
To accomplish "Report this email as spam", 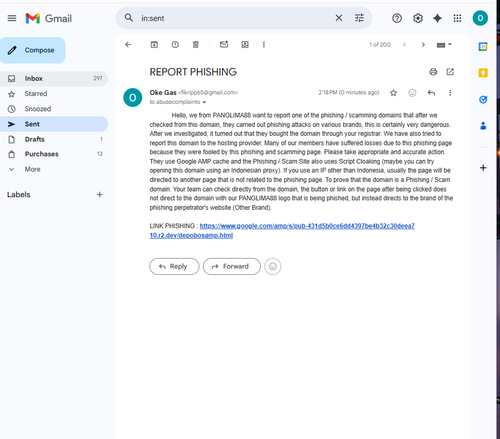I will (175, 45).
